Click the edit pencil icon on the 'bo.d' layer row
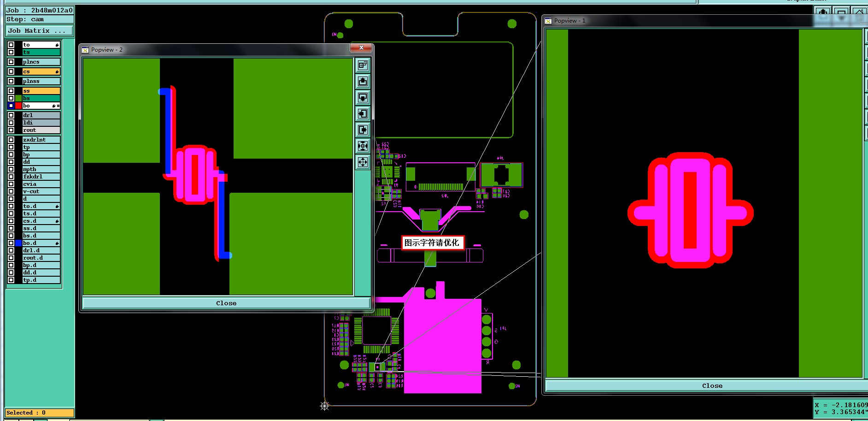Viewport: 868px width, 421px height. click(x=57, y=243)
